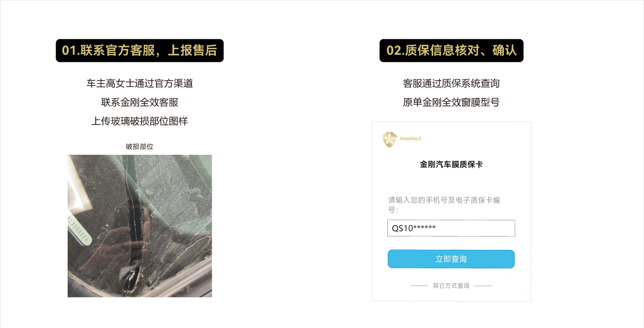Click the text 原单金刚全效窗膜型号

tap(451, 102)
